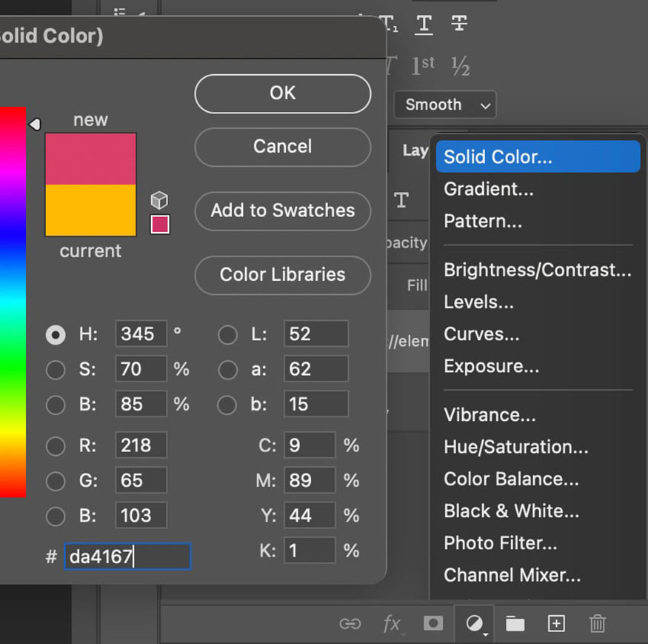Toggle strikethrough text style icon

pos(459,23)
